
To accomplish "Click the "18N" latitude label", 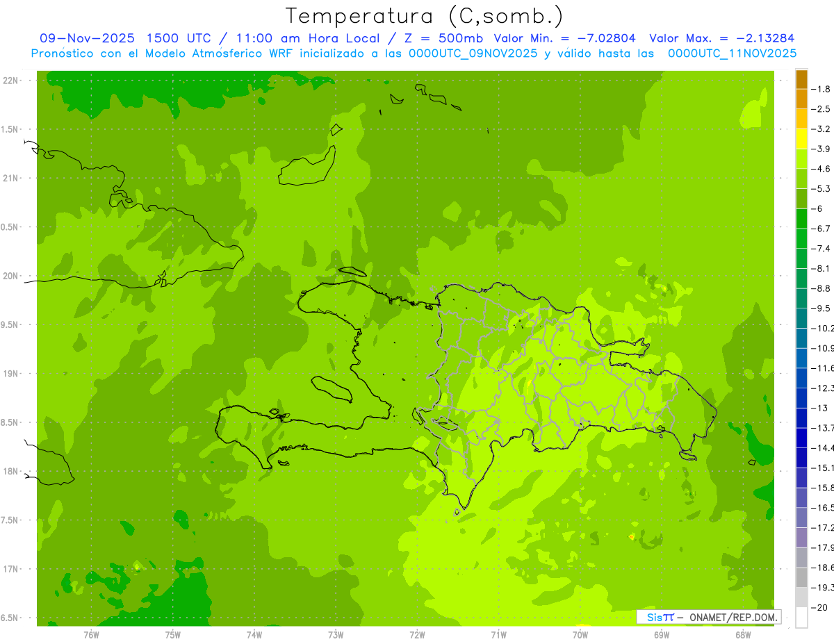I will [x=12, y=472].
